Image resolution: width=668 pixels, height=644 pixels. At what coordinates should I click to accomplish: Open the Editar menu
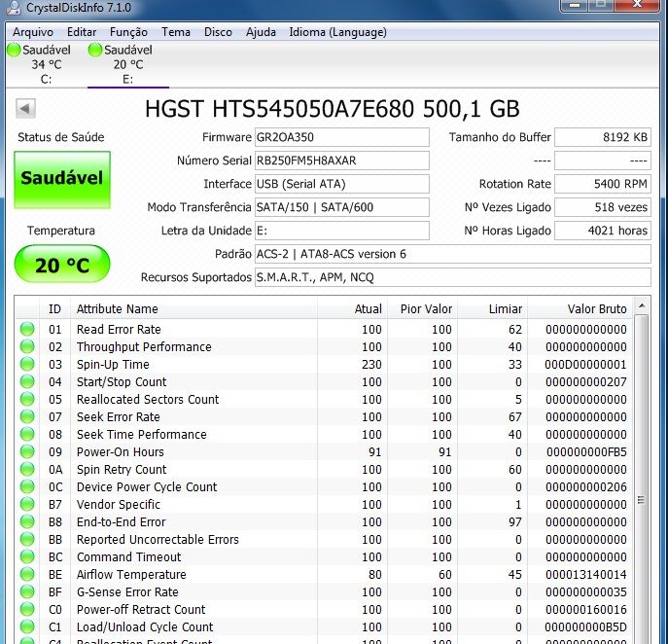pos(82,32)
